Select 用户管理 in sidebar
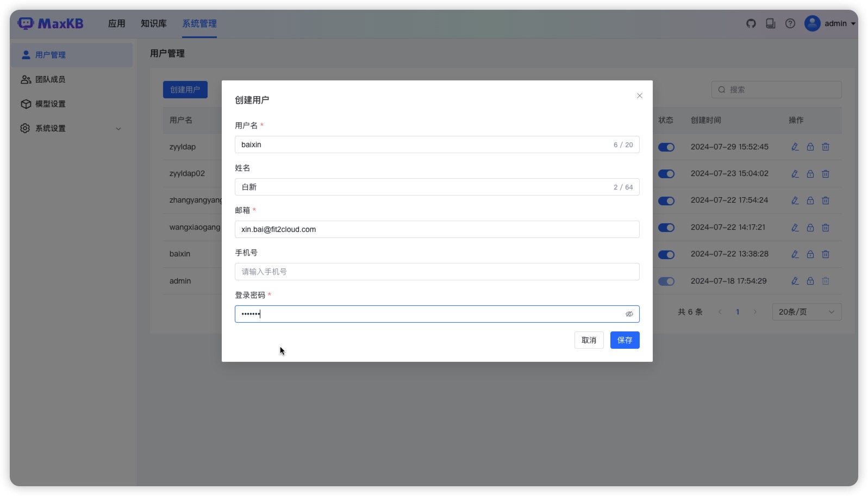The width and height of the screenshot is (868, 496). (71, 55)
